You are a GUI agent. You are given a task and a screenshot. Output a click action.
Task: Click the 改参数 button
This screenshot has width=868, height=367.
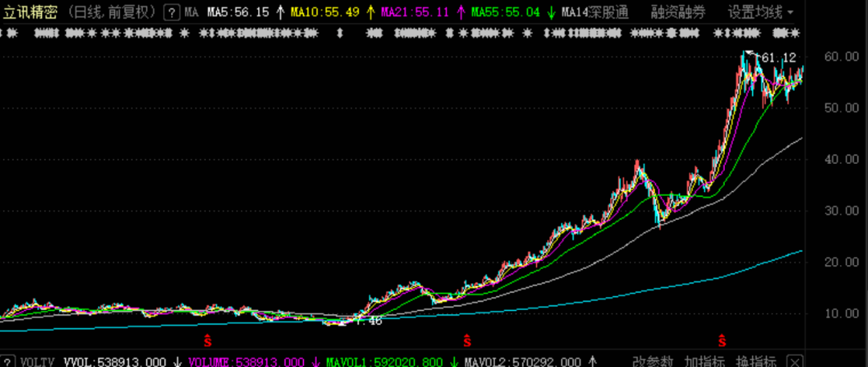653,361
